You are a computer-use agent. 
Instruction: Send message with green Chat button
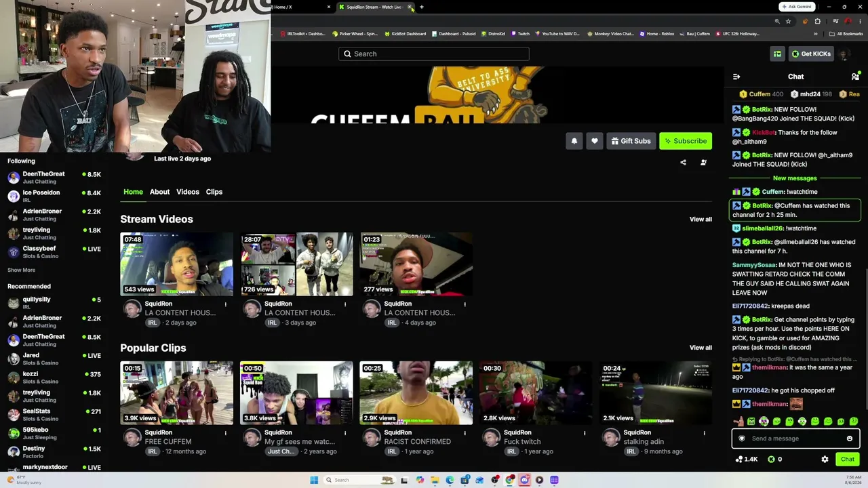[x=848, y=459]
